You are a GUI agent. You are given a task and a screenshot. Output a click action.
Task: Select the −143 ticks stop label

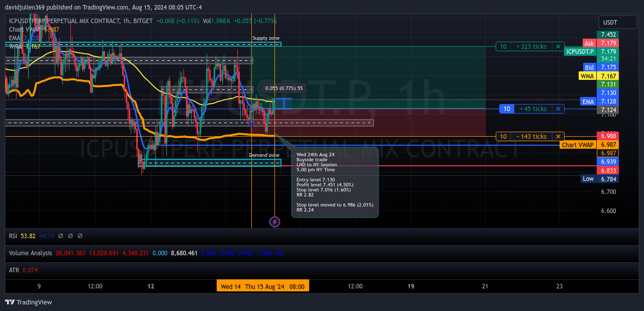point(531,137)
